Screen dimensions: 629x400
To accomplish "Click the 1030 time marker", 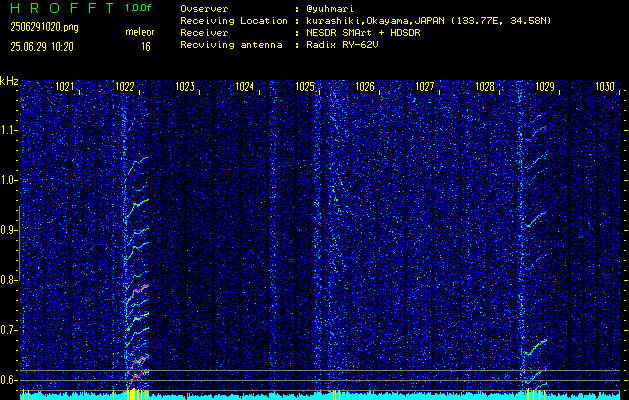I will pos(605,87).
